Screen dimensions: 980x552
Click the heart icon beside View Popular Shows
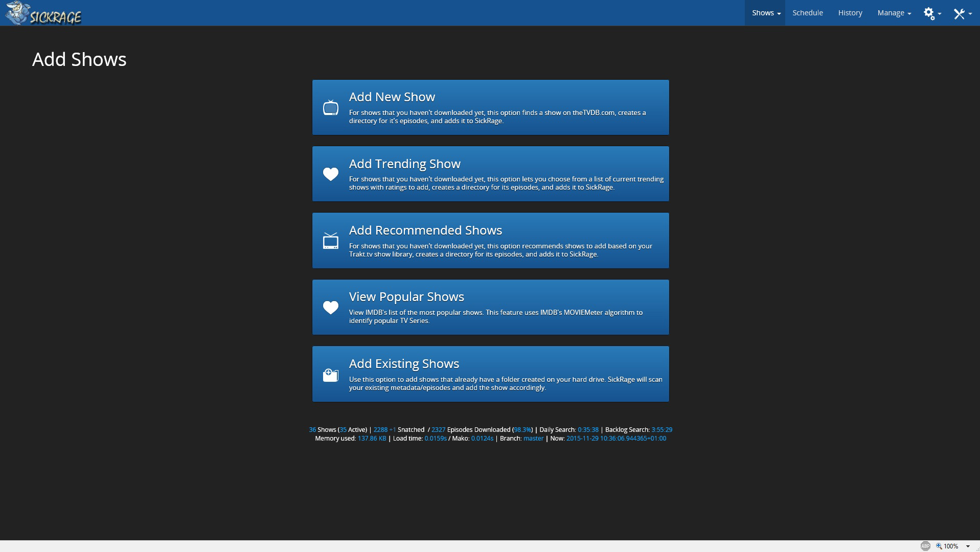pos(331,307)
